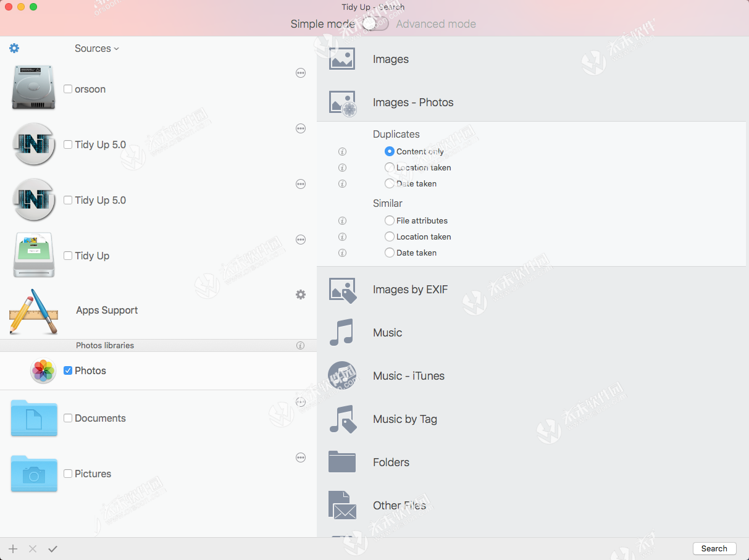Select Duplicates Location taken radio button
The image size is (749, 560).
pos(389,167)
